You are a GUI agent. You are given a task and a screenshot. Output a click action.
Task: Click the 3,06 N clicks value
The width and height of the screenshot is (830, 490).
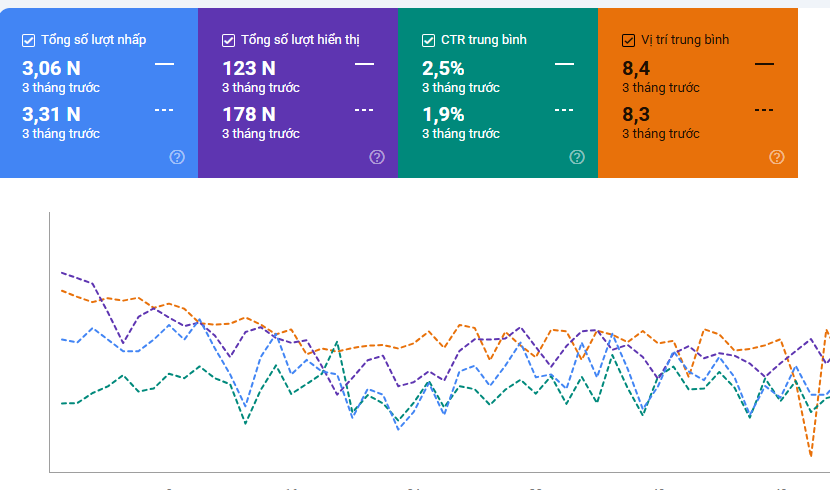coord(51,68)
